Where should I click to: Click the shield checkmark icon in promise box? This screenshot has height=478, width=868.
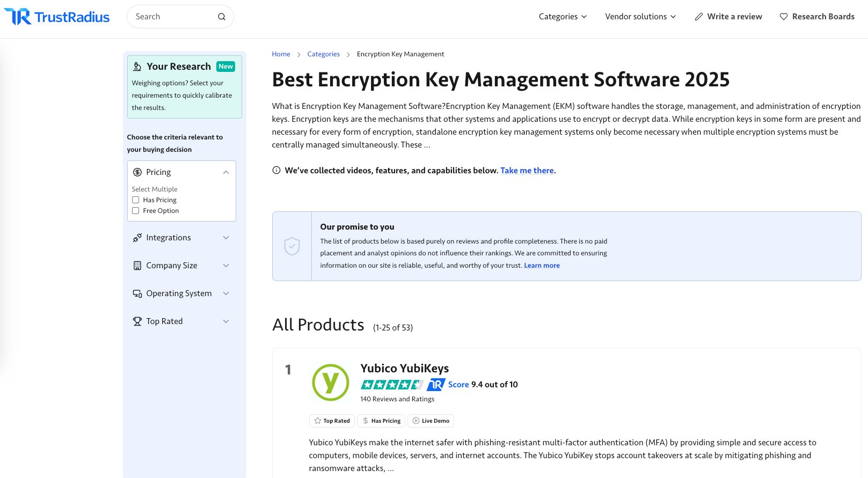pyautogui.click(x=292, y=246)
